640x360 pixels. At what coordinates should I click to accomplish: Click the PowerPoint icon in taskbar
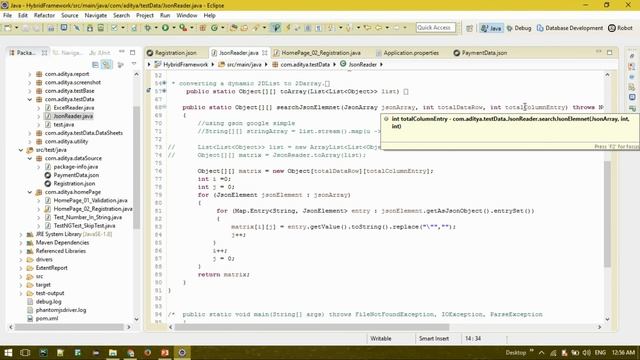pos(165,353)
